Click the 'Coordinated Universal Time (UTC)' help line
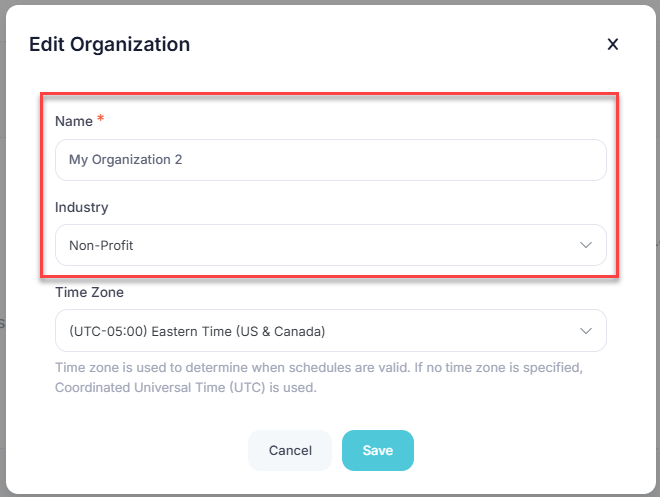Image resolution: width=660 pixels, height=497 pixels. 186,387
